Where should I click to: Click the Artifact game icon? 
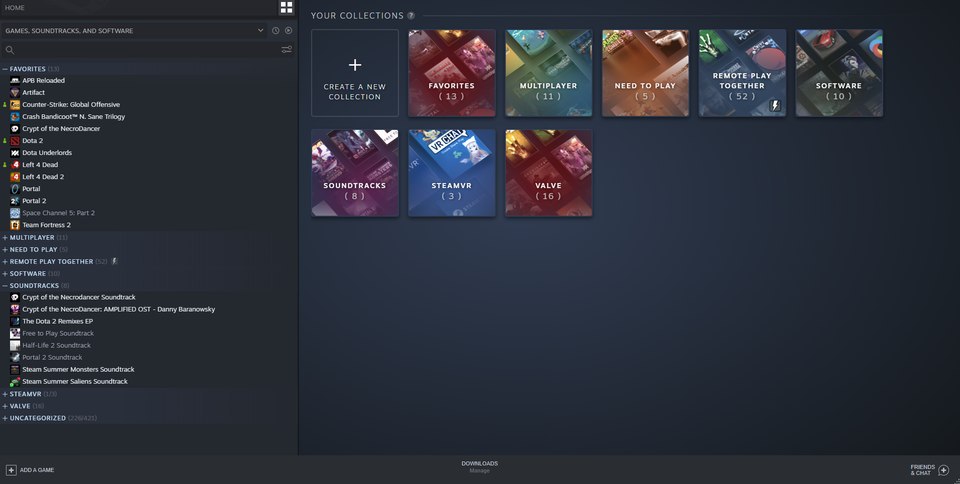(15, 92)
